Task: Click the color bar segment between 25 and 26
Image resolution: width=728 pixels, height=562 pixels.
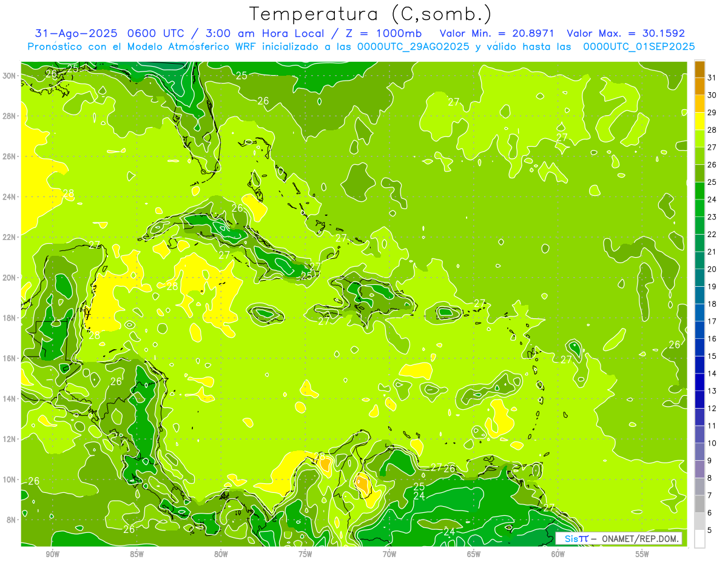Action: coord(699,173)
